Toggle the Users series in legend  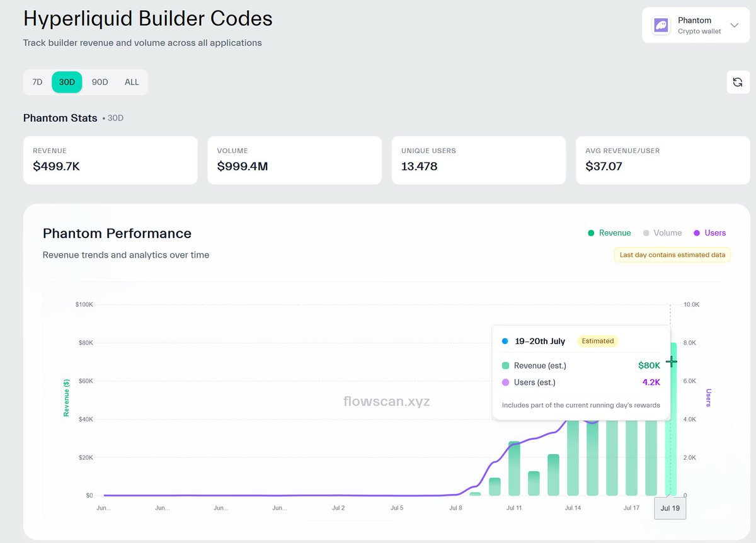(x=709, y=233)
